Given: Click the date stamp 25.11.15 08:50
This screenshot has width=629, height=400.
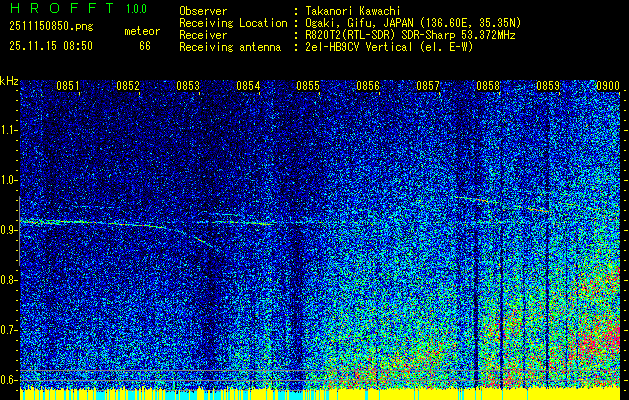Looking at the screenshot, I should point(51,46).
